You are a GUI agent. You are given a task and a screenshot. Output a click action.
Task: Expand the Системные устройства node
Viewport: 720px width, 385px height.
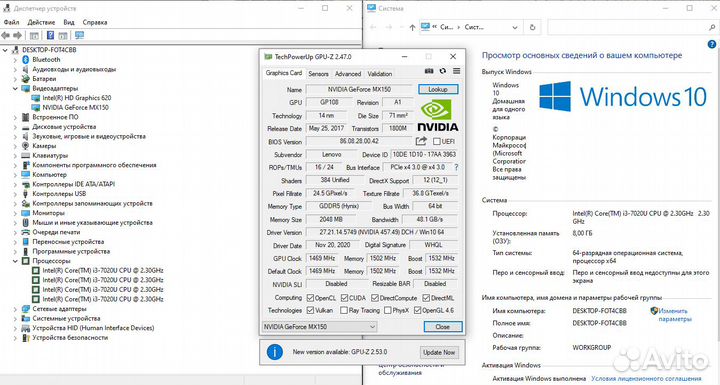click(x=15, y=318)
